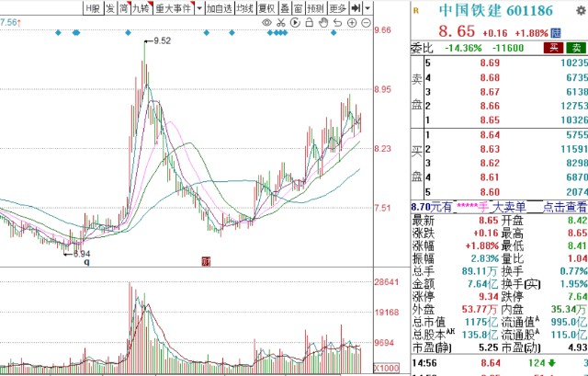Select buy level 3 price 8.62

(490, 164)
